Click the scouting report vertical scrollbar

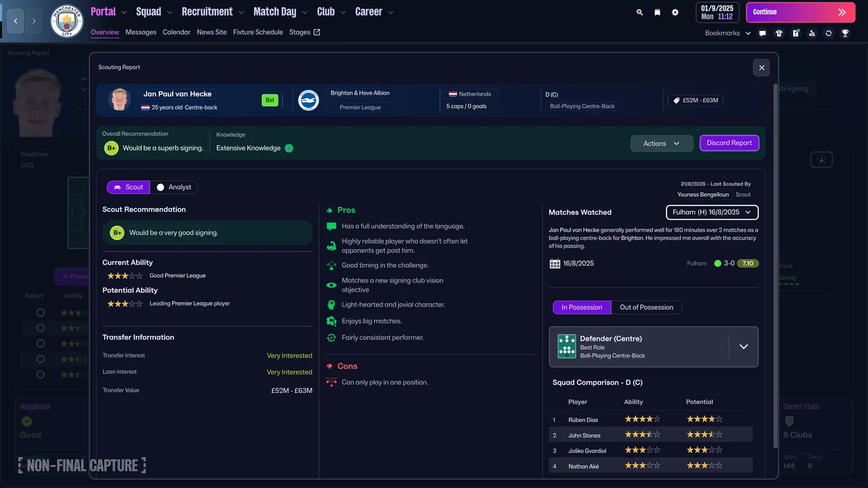[776, 183]
